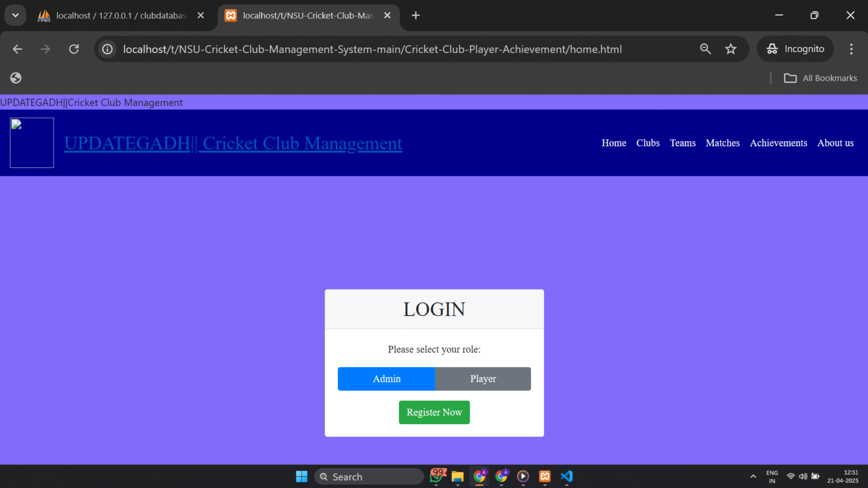This screenshot has width=868, height=488.
Task: Adjust volume from the system tray speaker
Action: click(x=803, y=477)
